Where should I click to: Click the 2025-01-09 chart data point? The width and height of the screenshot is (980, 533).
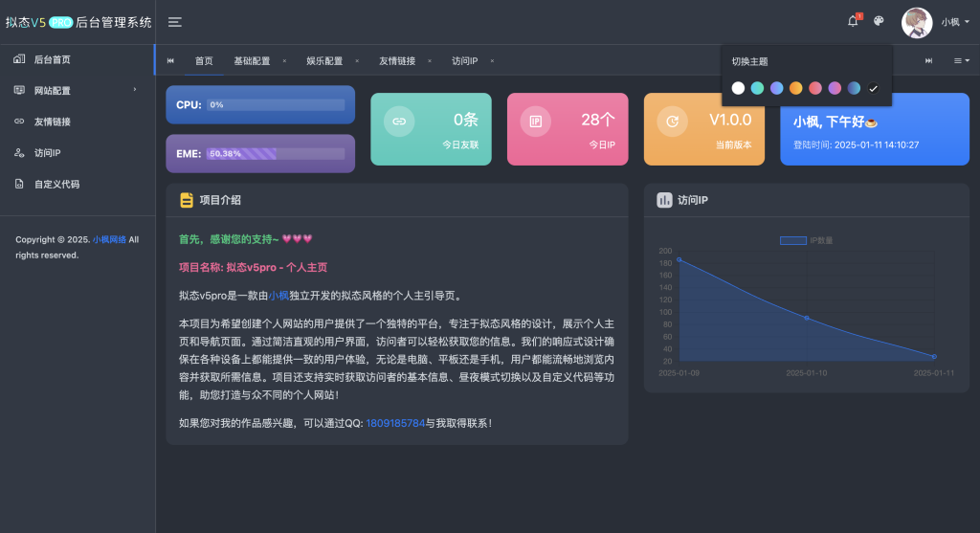[679, 260]
